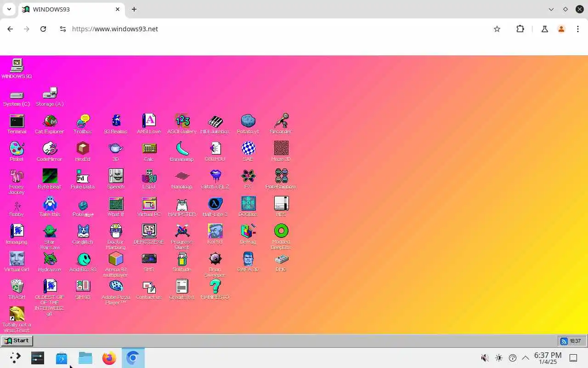Open Storage (A:) drive
This screenshot has width=588, height=368.
(x=50, y=97)
